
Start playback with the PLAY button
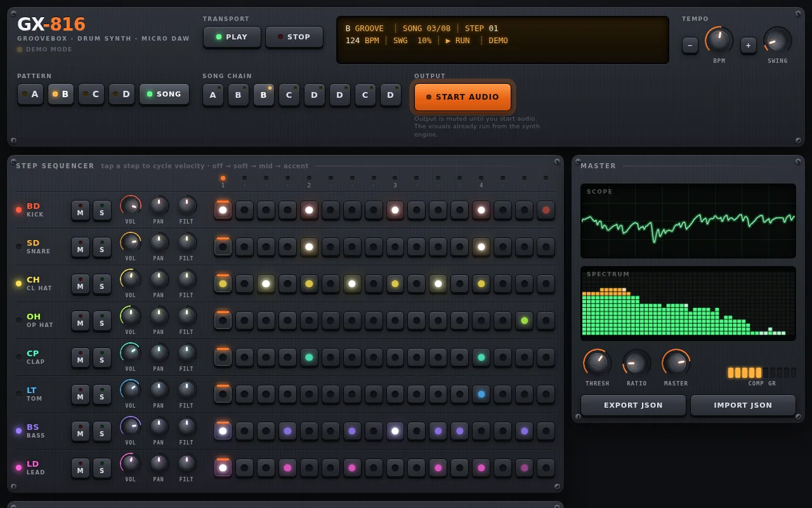click(232, 37)
